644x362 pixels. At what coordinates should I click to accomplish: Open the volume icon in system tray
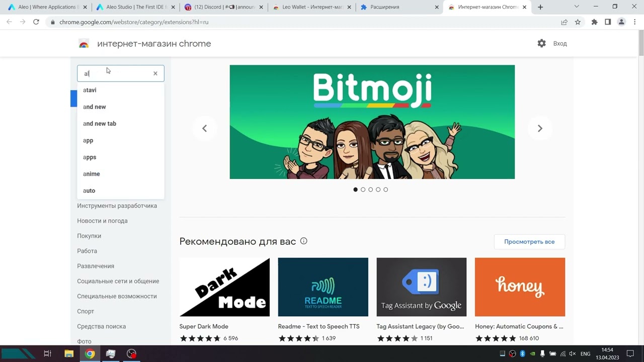point(573,354)
